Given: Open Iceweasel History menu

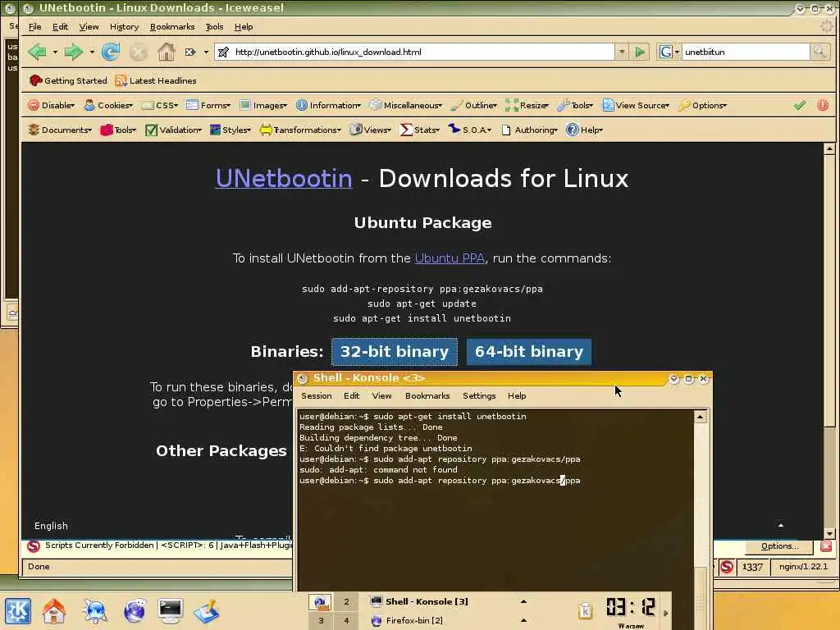Looking at the screenshot, I should 125,26.
